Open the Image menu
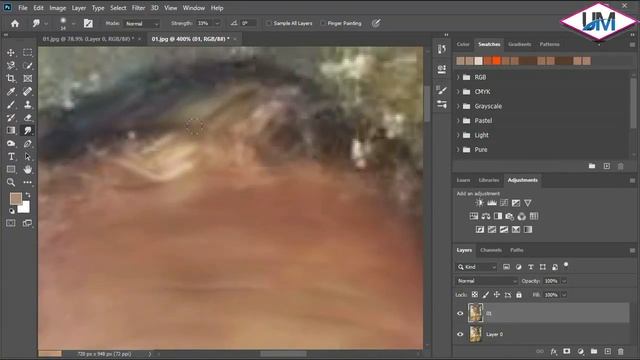640x360 pixels. 58,8
